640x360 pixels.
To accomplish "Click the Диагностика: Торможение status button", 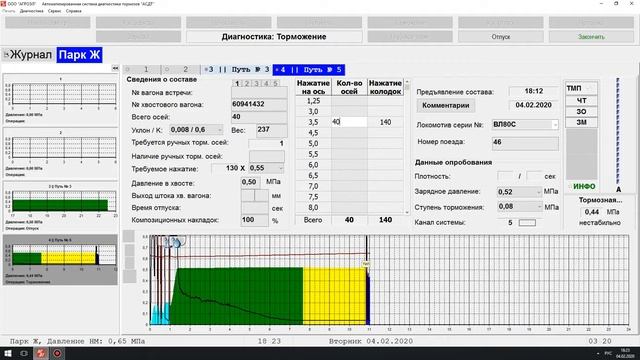I will click(x=274, y=37).
